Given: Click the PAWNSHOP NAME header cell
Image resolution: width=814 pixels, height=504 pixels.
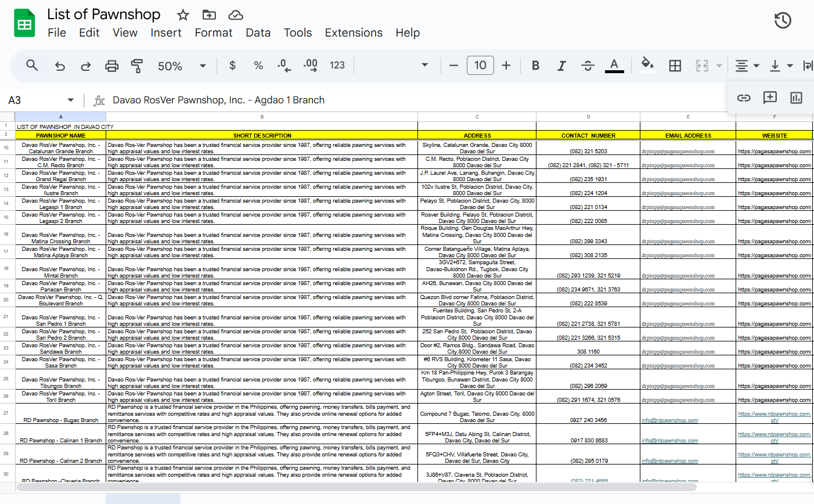Looking at the screenshot, I should tap(60, 135).
